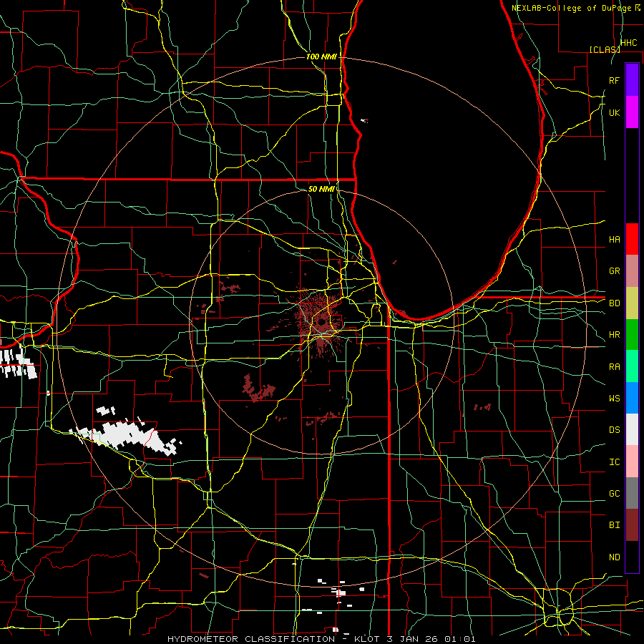Click the HR legend label
The width and height of the screenshot is (644, 644).
point(614,335)
